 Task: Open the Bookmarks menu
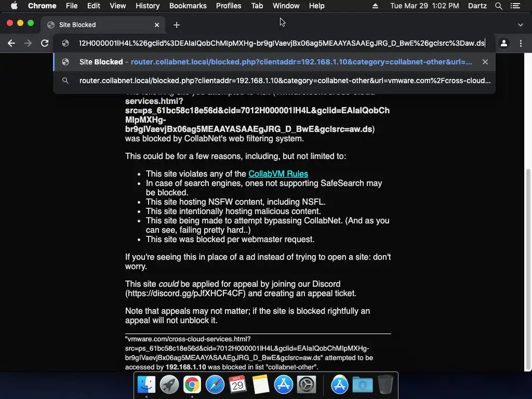click(x=188, y=6)
